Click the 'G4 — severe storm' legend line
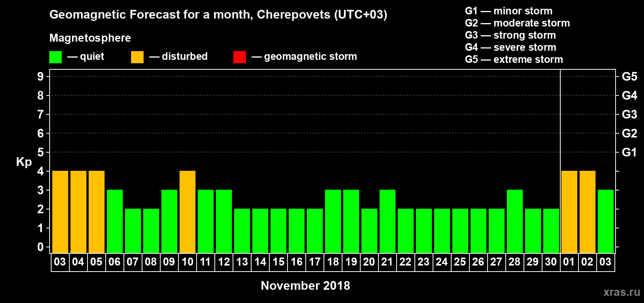Screen dimensions: 644x303 (x=510, y=47)
